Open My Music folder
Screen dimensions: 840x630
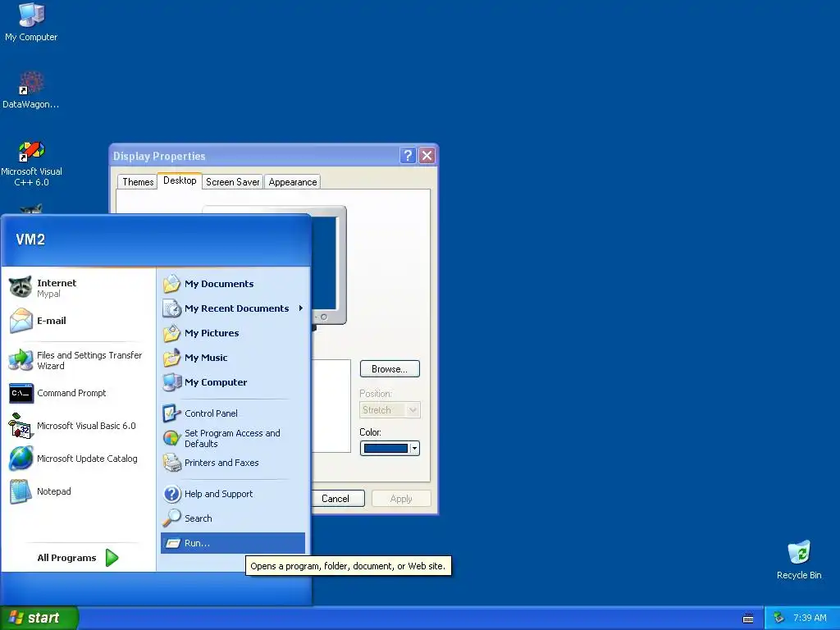(x=233, y=358)
